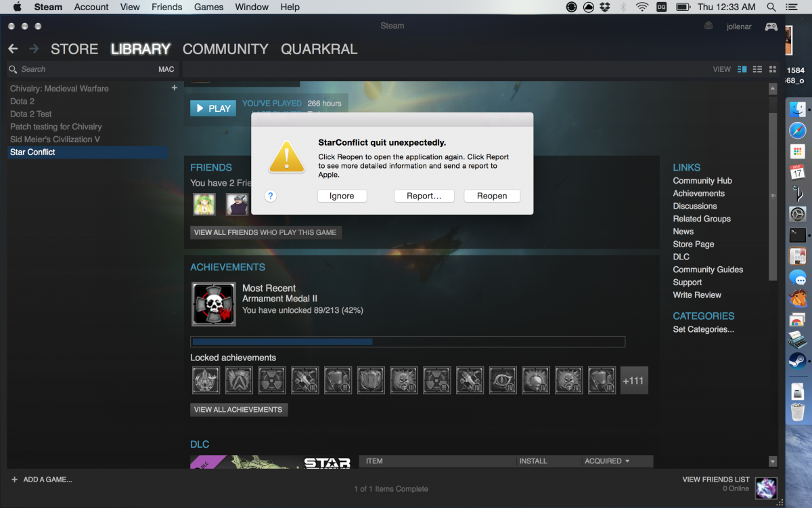Select Sid Meier's Civilization V
Screen dimensions: 812x508
point(55,140)
